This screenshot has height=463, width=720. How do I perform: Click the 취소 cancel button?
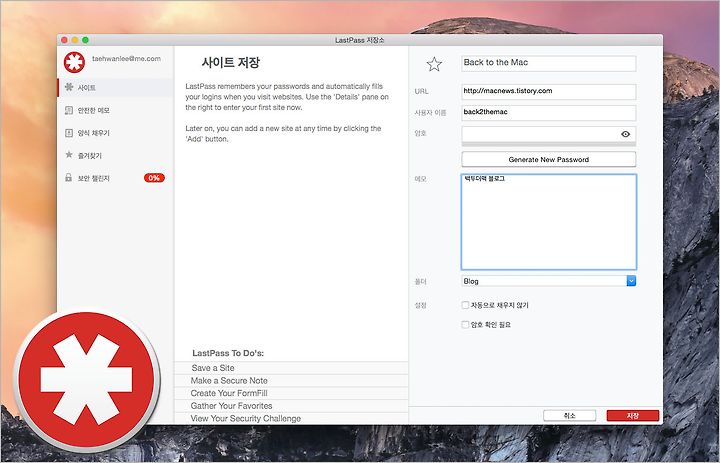(x=569, y=415)
